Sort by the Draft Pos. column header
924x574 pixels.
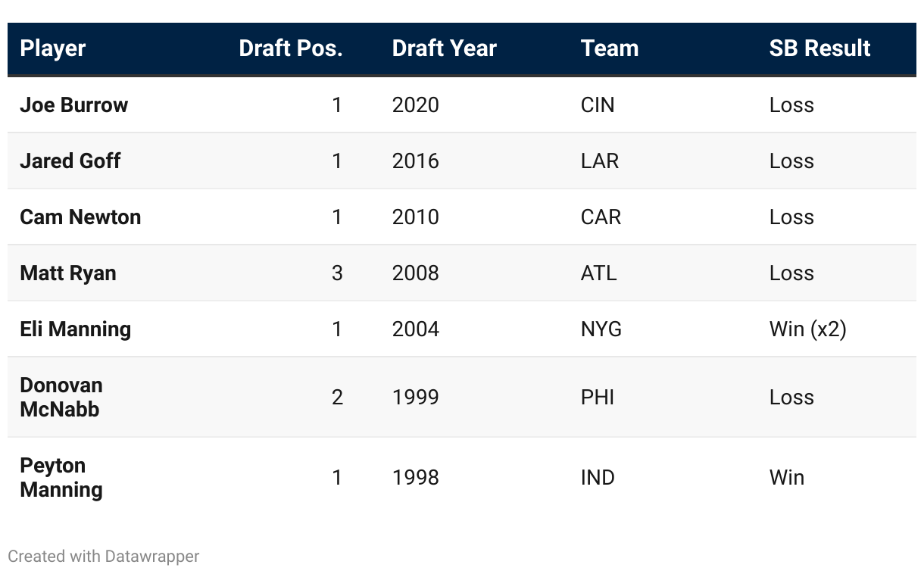[290, 48]
